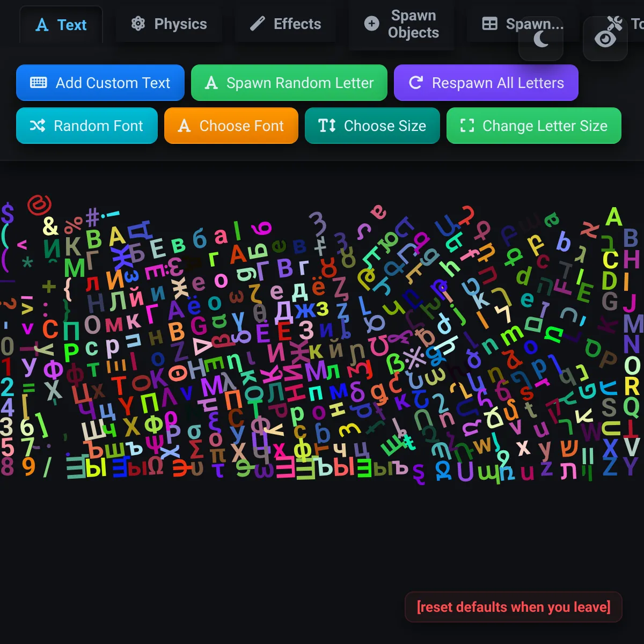Toggle dark mode moon button
Viewport: 644px width, 644px height.
pyautogui.click(x=541, y=39)
